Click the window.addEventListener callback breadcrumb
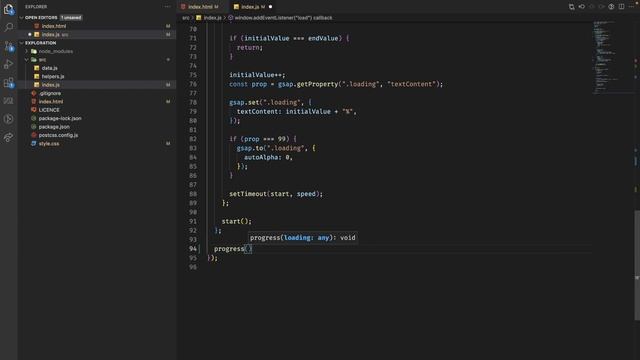The width and height of the screenshot is (640, 360). (283, 18)
